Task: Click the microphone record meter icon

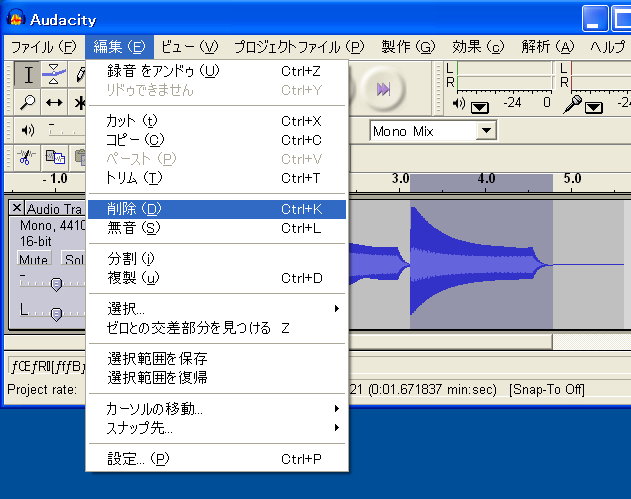Action: (573, 104)
